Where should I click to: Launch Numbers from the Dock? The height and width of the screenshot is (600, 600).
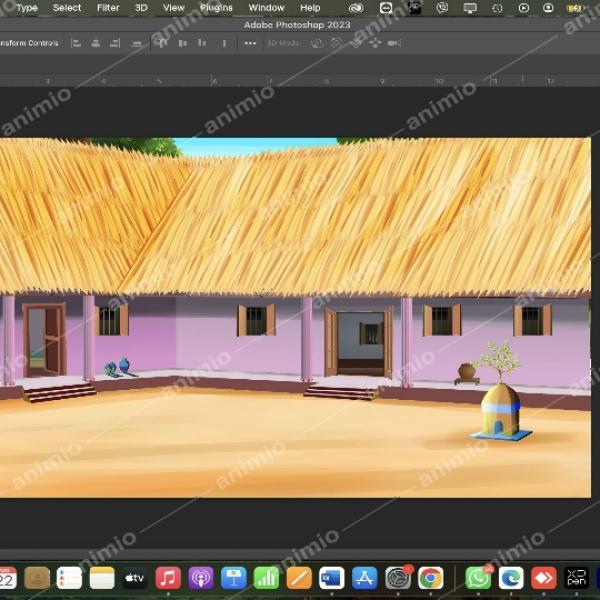click(266, 578)
